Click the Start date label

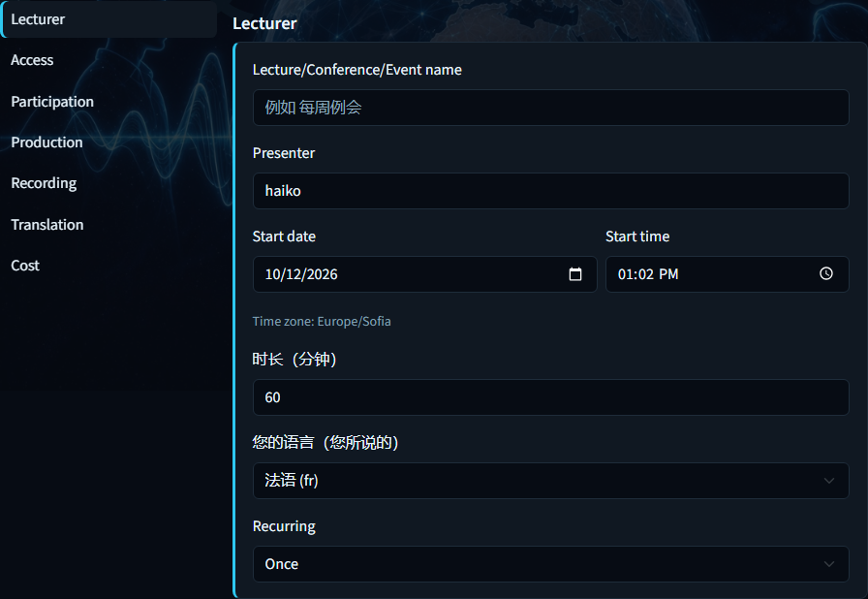284,236
